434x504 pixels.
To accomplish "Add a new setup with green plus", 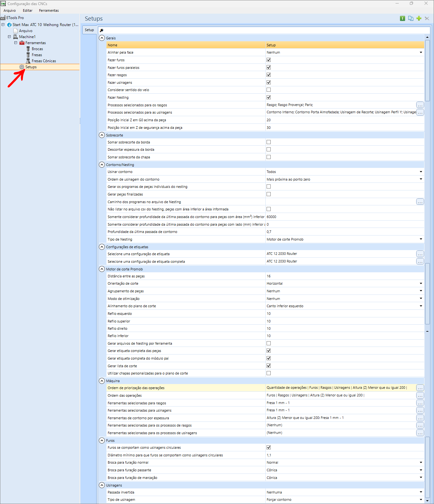I will click(419, 18).
